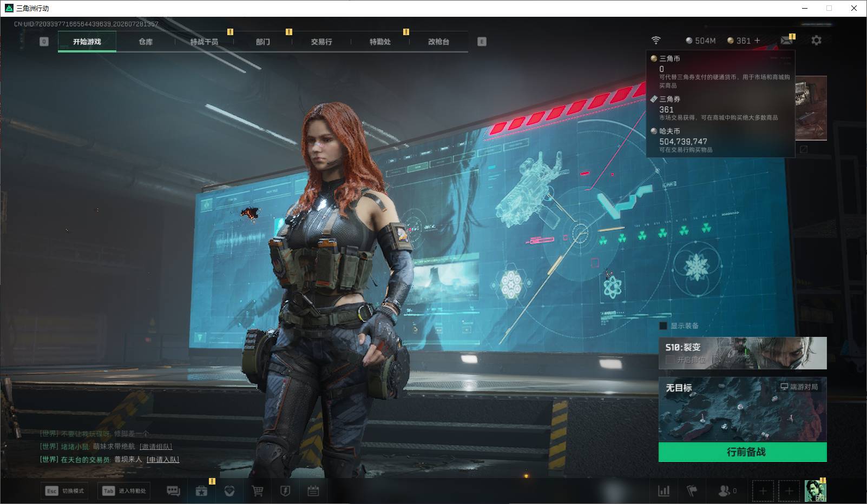Minimize the 三角洲行动 window

click(x=805, y=8)
